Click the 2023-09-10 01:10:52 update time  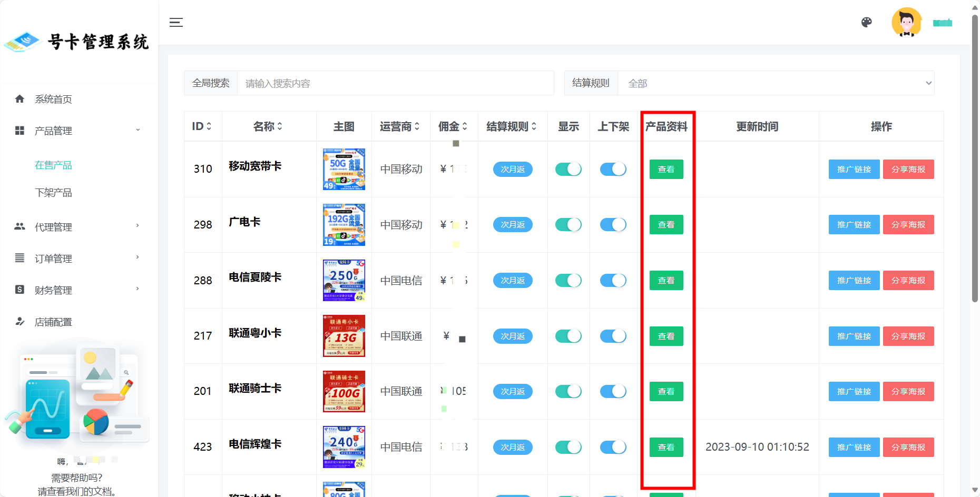[x=757, y=447]
